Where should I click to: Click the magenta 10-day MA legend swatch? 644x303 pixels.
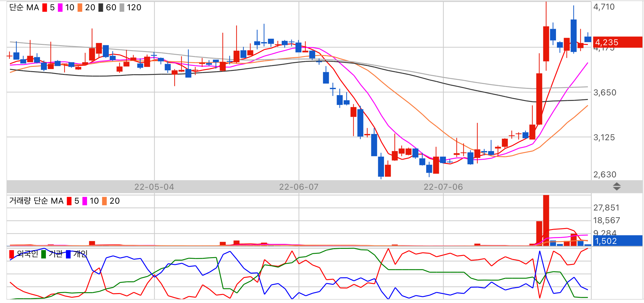tap(60, 8)
